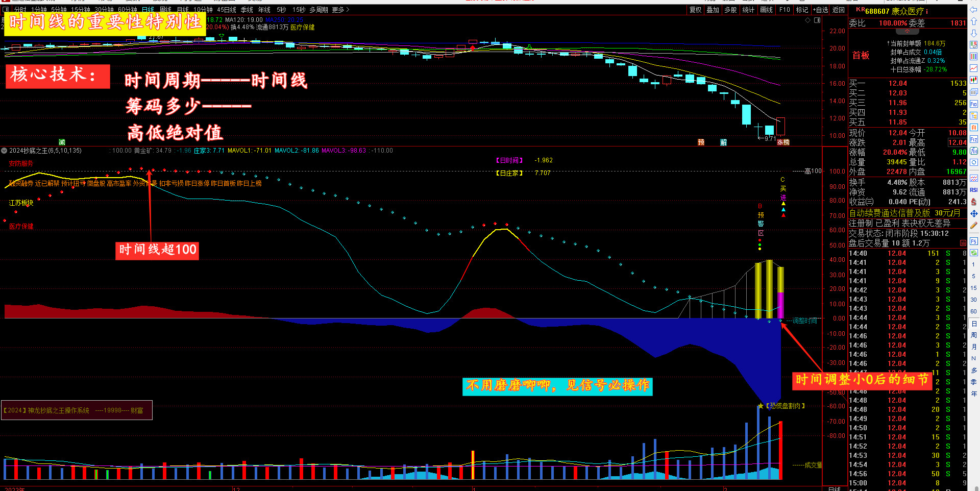Viewport: 980px width, 491px height.
Task: Click the 张榜 marker at latest candle
Action: (783, 142)
